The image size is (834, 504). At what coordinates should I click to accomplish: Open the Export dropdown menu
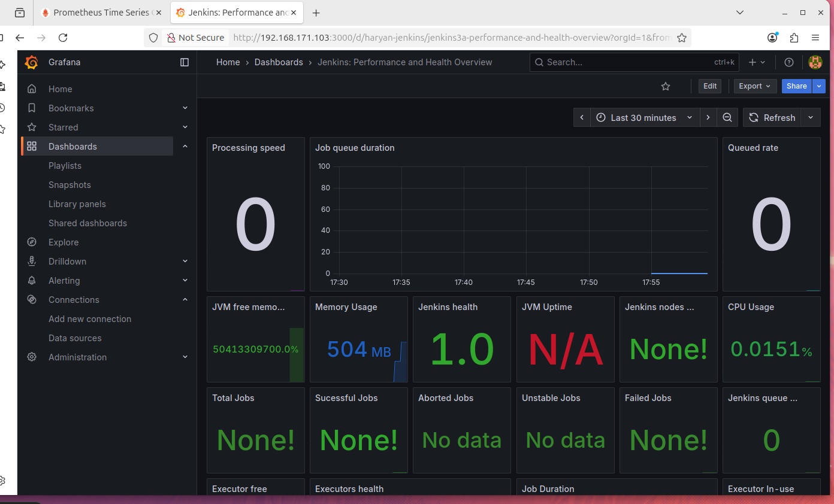[755, 86]
